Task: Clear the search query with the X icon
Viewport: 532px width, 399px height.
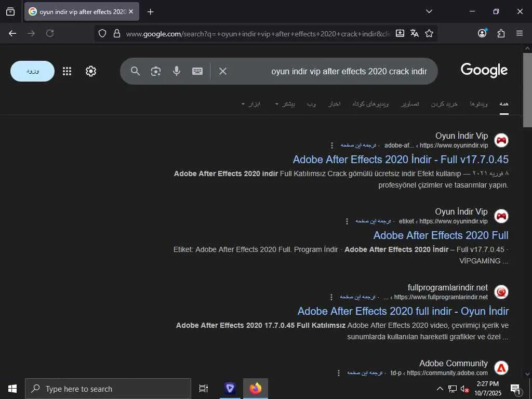Action: [222, 71]
